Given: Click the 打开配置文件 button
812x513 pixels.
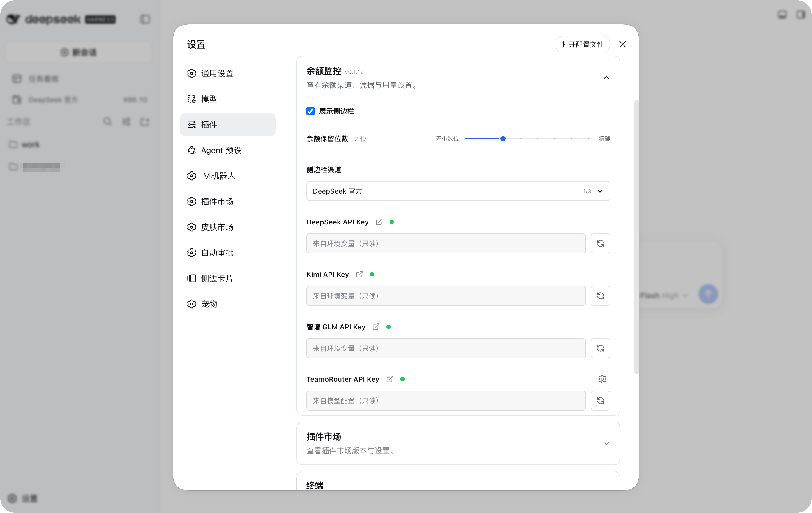Looking at the screenshot, I should [582, 44].
